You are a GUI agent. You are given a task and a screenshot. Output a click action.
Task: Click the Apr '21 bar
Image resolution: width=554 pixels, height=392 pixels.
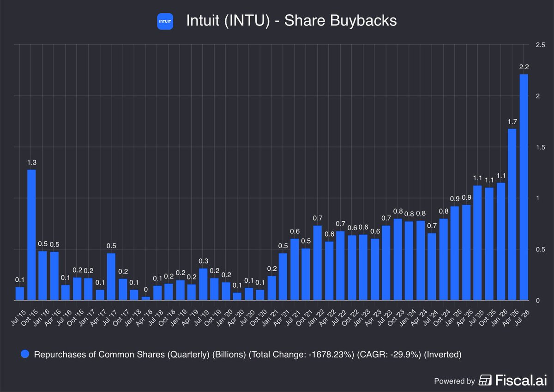283,277
